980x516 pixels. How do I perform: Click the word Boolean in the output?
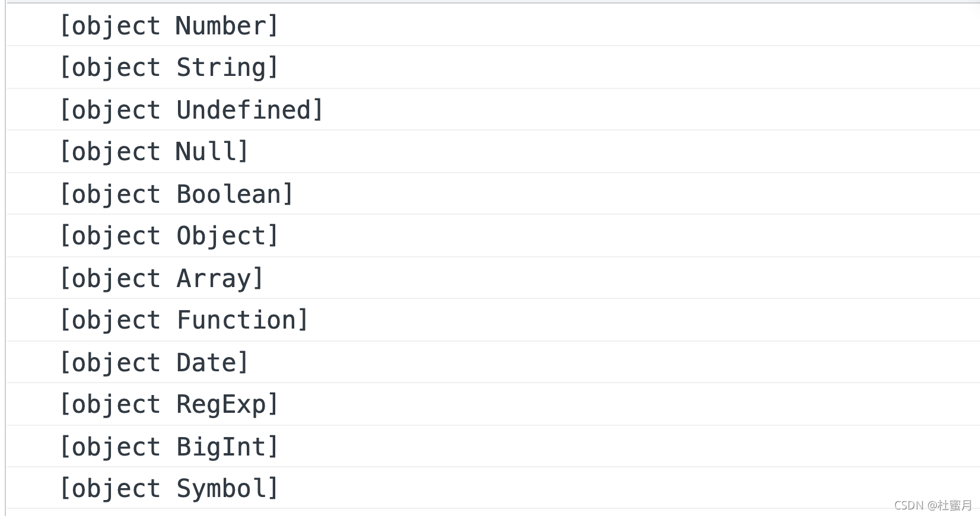click(228, 195)
